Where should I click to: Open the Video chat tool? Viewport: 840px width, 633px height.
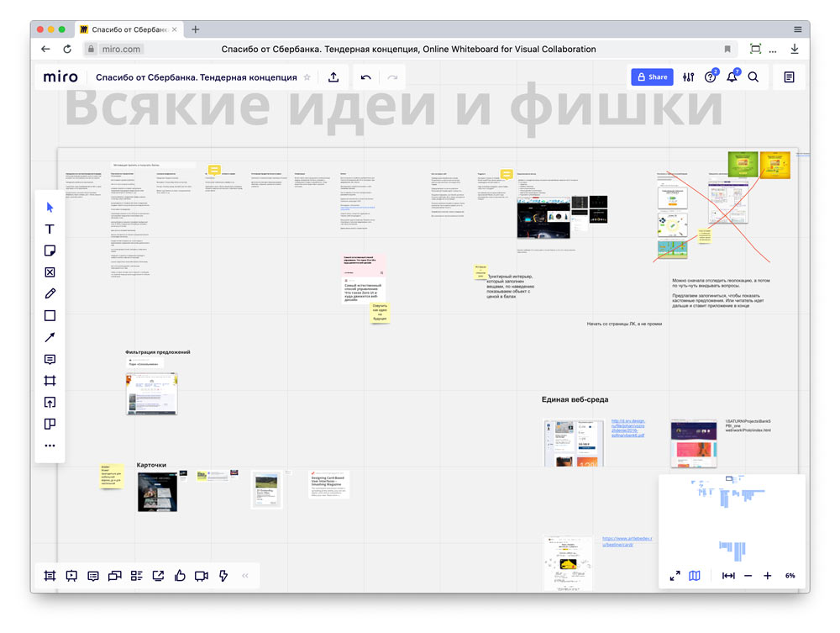coord(201,576)
